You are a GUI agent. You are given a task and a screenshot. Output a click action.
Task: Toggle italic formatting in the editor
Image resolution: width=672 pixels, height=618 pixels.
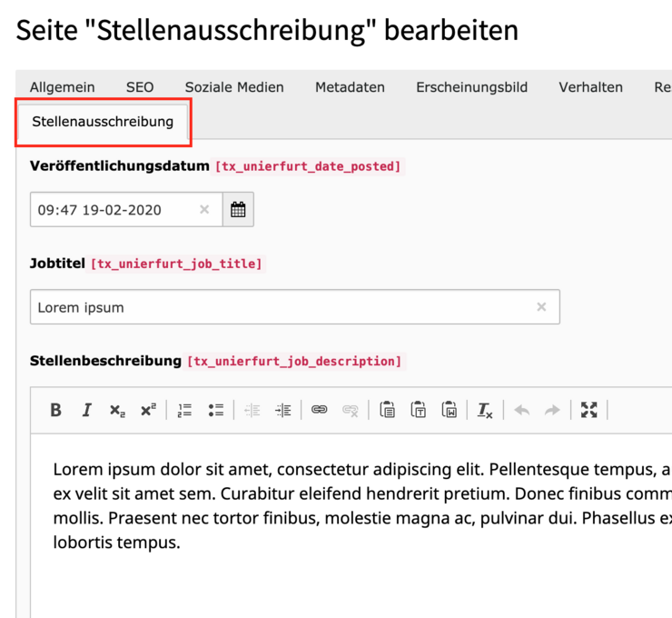(x=86, y=410)
